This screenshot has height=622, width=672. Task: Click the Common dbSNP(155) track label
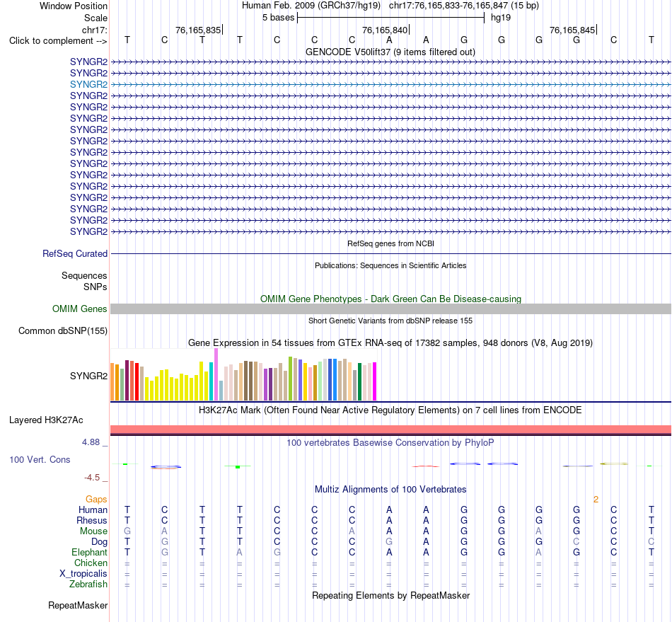tap(63, 331)
